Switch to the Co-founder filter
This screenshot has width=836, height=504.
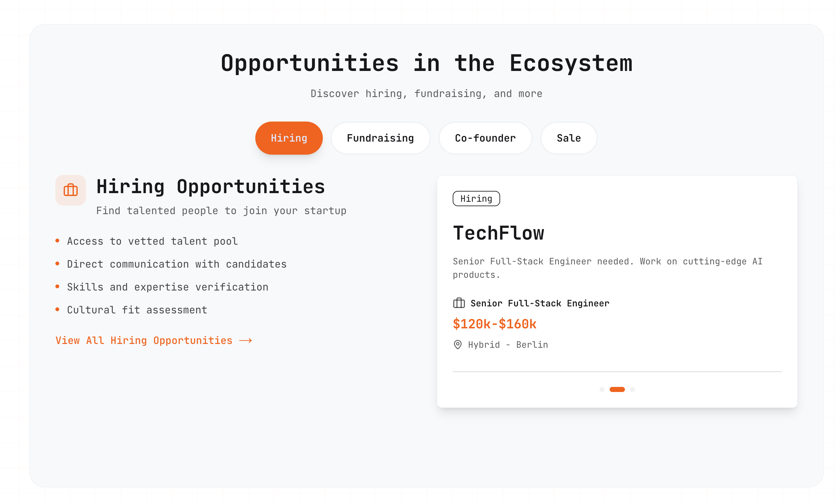point(485,138)
